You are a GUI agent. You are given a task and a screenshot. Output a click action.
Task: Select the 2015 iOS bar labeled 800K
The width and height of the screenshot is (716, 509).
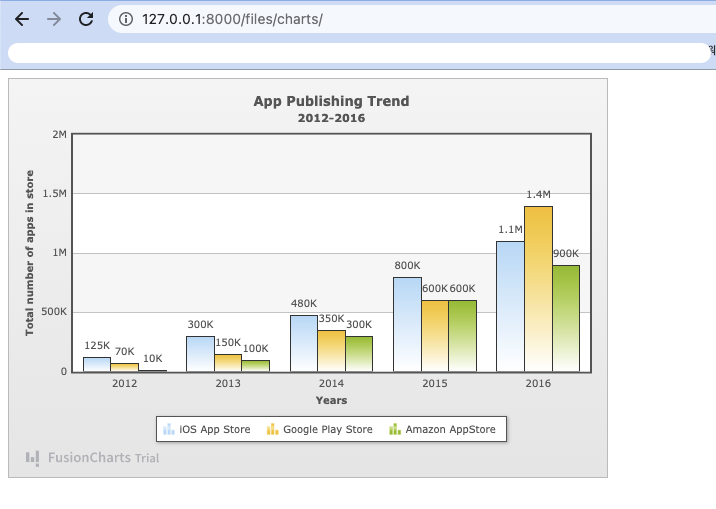(x=407, y=325)
